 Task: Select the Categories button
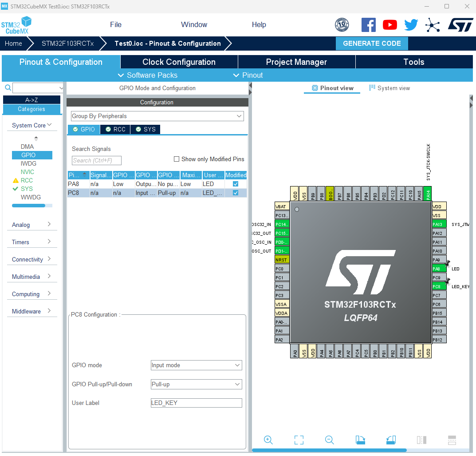31,109
